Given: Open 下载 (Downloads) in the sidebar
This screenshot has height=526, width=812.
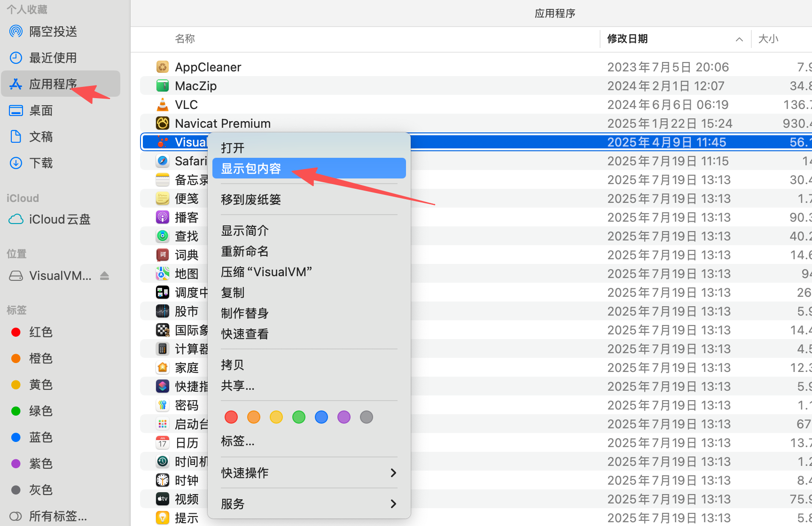Looking at the screenshot, I should click(60, 163).
